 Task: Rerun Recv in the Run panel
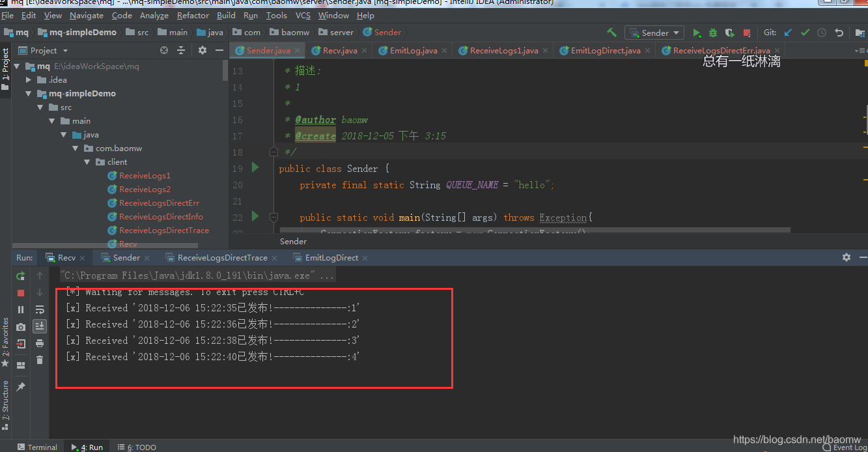tap(21, 276)
